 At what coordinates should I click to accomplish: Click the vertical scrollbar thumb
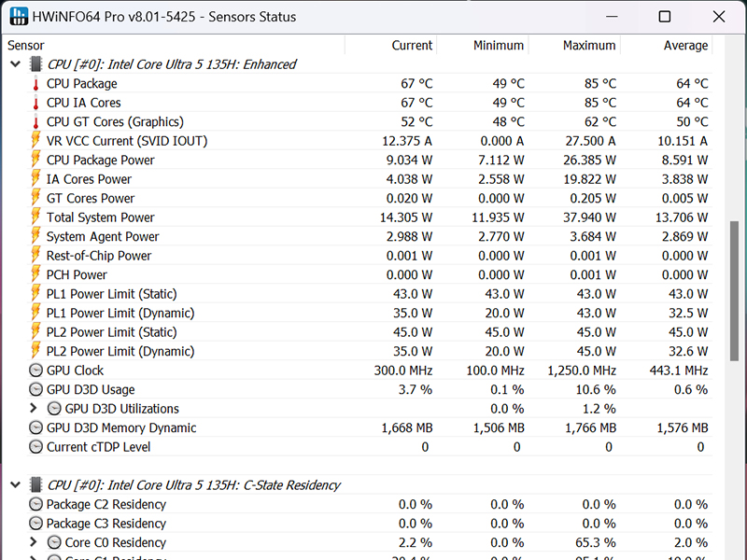point(735,289)
